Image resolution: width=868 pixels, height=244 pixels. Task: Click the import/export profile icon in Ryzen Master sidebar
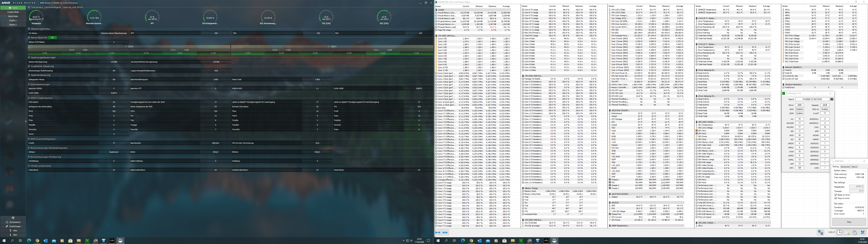tap(13, 218)
